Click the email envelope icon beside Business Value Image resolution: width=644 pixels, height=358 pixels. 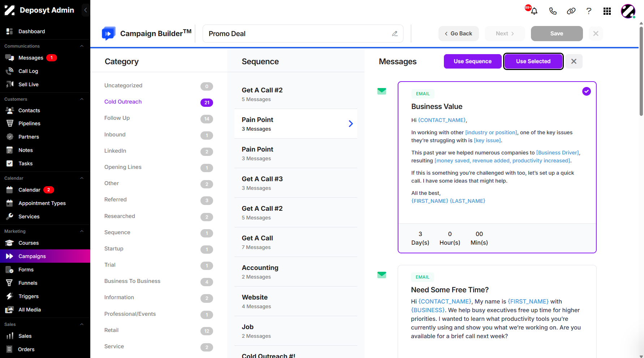coord(382,91)
